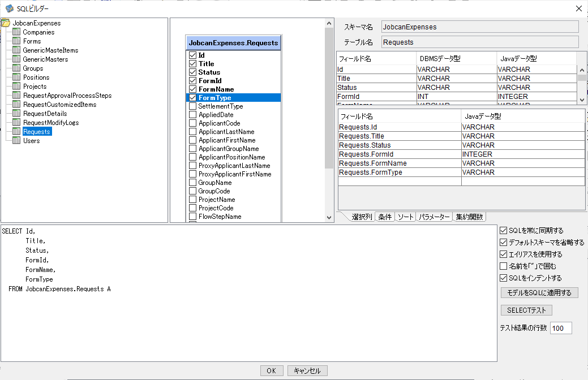588x380 pixels.
Task: Click the column list scroll-down arrow
Action: [x=329, y=217]
